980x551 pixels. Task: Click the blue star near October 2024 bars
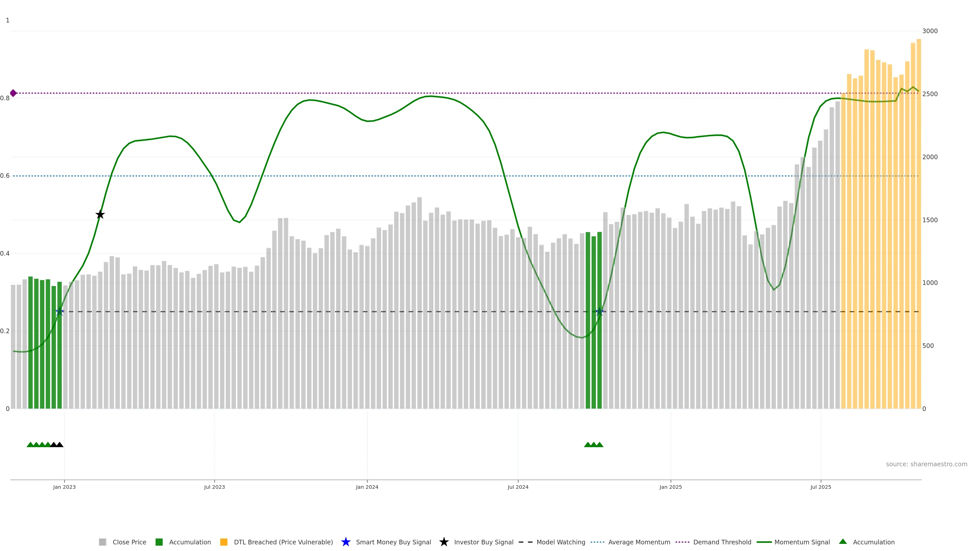(599, 312)
